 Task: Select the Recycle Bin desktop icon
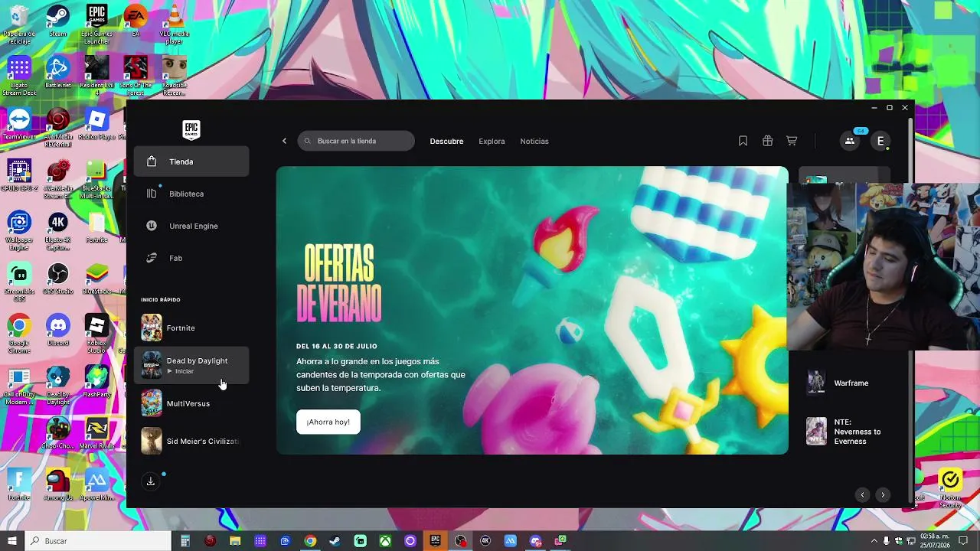tap(19, 24)
